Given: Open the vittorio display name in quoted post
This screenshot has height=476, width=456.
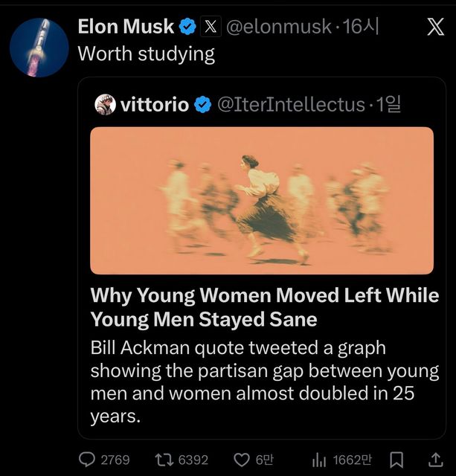Looking at the screenshot, I should point(155,105).
